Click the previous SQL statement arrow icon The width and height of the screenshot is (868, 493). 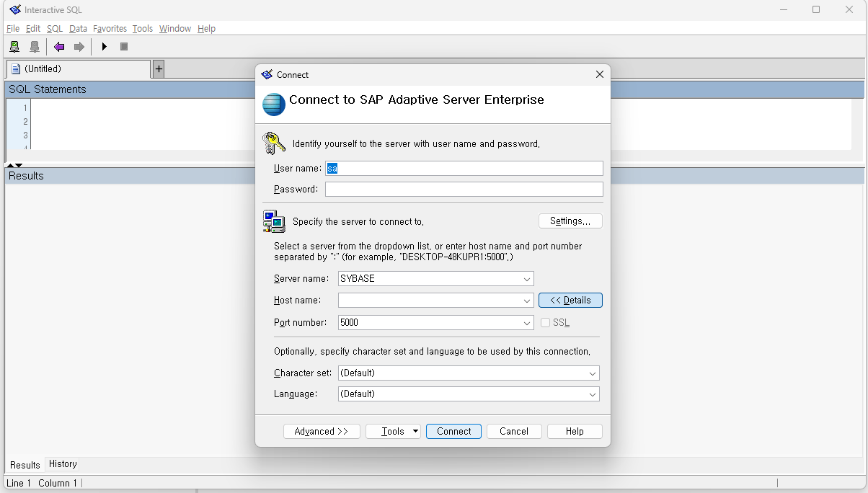59,47
